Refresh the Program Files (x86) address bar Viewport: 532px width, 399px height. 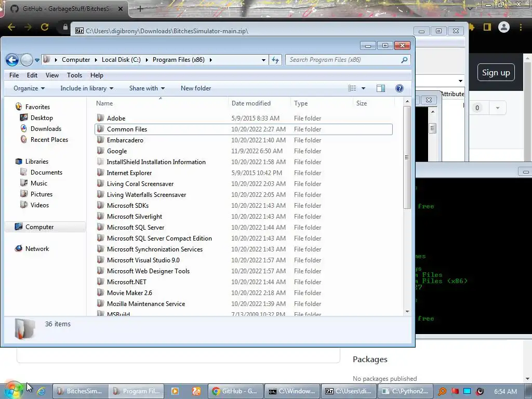pos(275,60)
